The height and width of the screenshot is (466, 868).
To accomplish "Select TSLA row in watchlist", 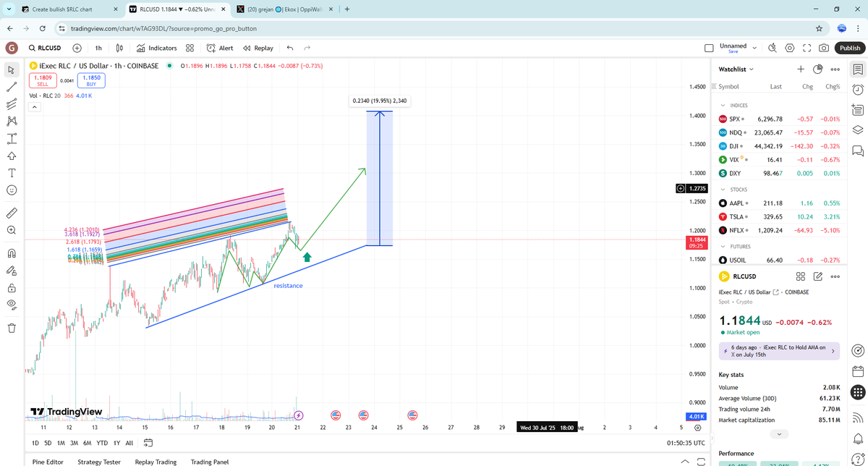I will tap(780, 216).
